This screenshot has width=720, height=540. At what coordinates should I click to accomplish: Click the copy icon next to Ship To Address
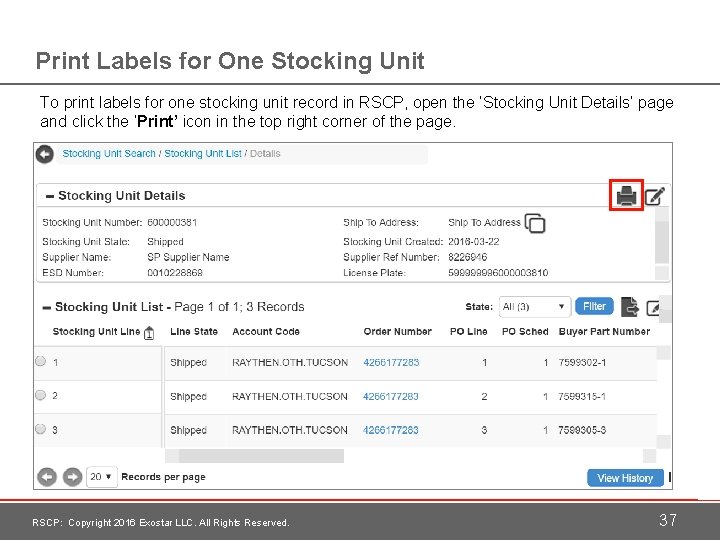534,224
